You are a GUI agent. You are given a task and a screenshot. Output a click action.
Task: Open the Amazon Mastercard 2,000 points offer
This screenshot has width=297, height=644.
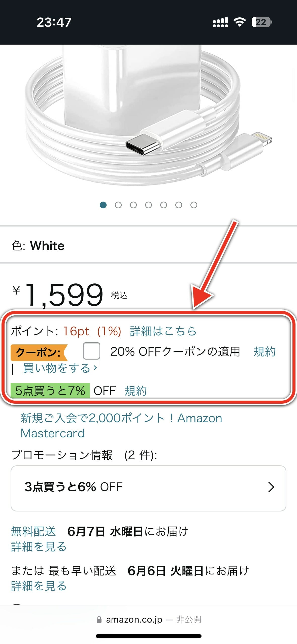[121, 426]
